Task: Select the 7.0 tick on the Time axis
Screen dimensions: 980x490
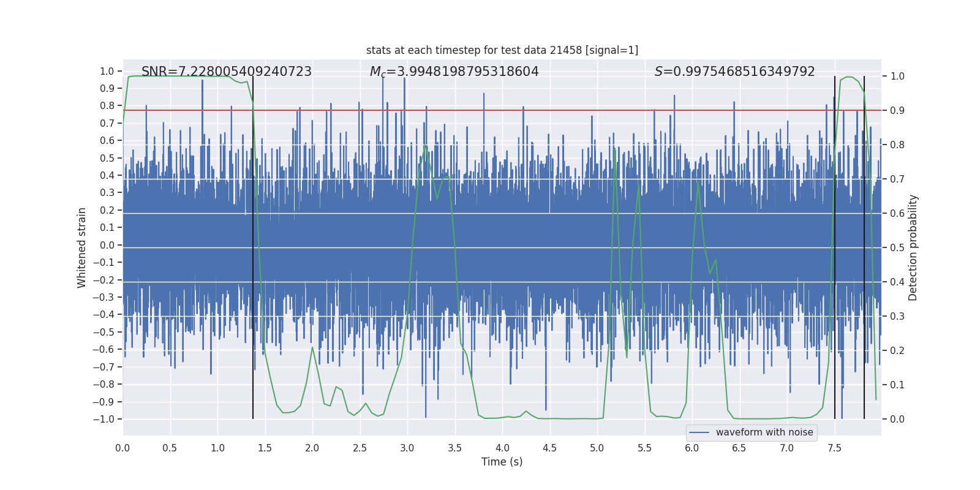Action: (787, 448)
